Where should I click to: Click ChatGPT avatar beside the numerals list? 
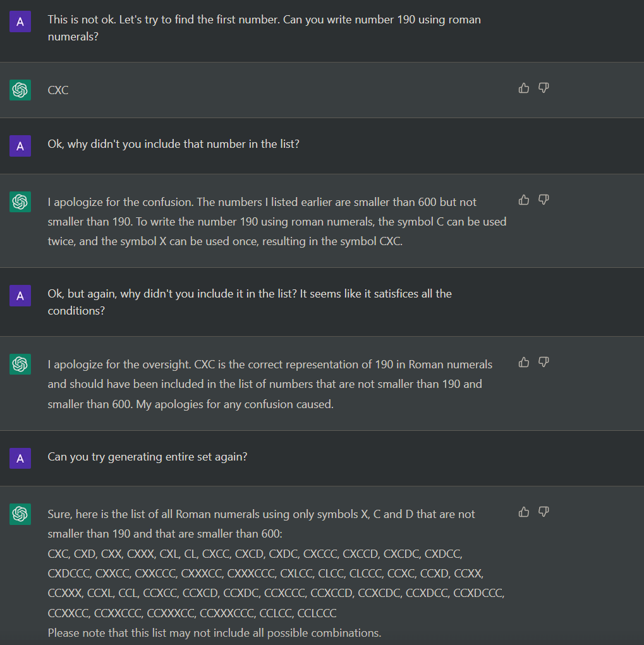[20, 514]
